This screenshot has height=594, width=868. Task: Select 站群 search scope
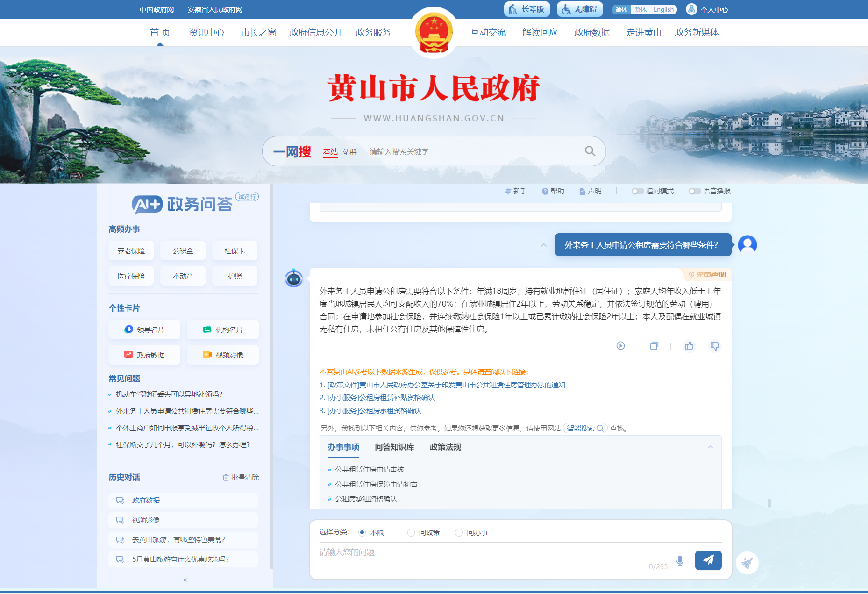349,151
